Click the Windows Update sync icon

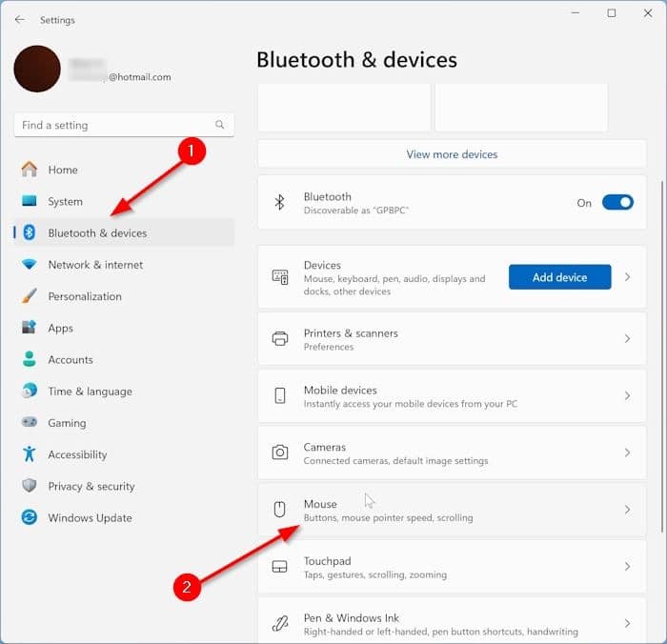[x=30, y=518]
